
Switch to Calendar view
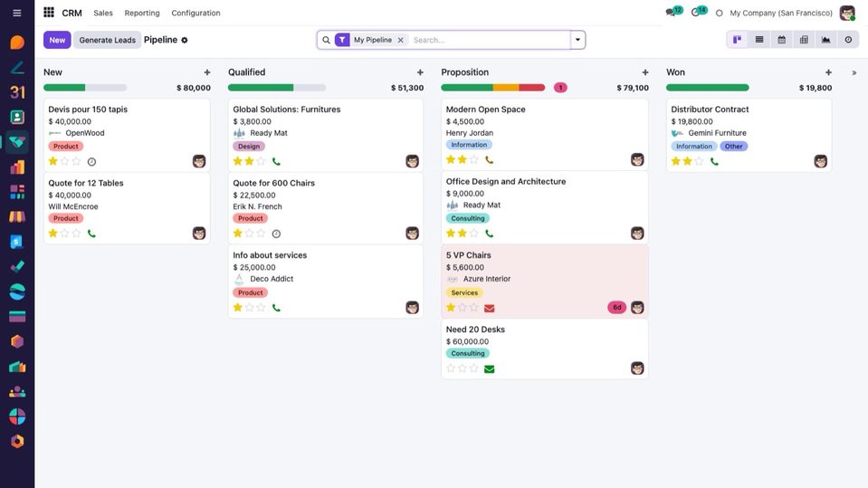pyautogui.click(x=782, y=40)
